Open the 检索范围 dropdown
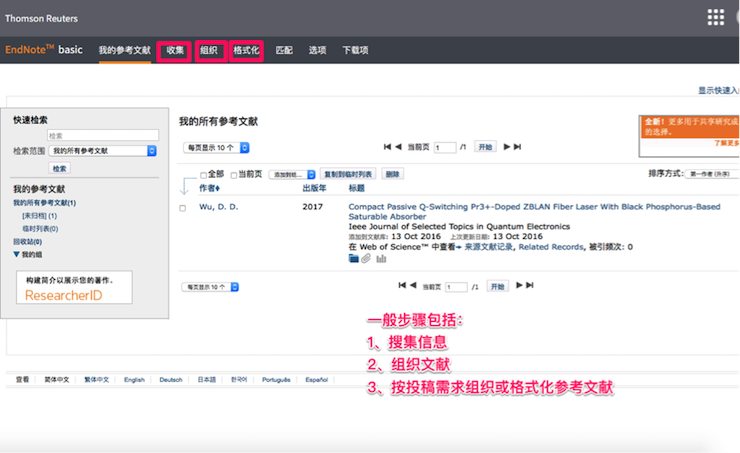 [102, 151]
